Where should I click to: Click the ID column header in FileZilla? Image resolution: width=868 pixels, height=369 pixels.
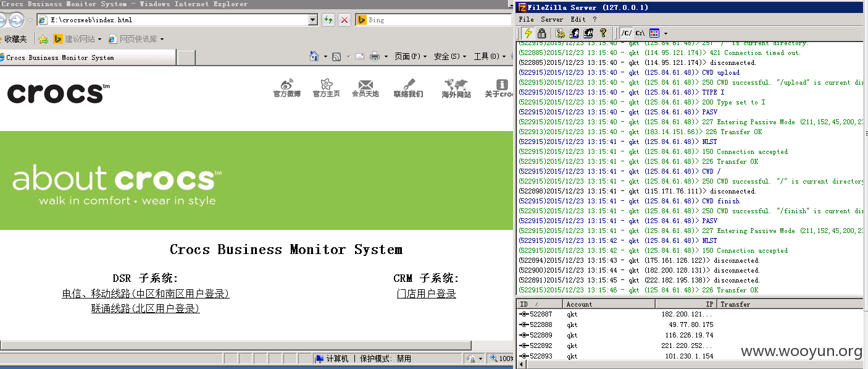(x=540, y=304)
